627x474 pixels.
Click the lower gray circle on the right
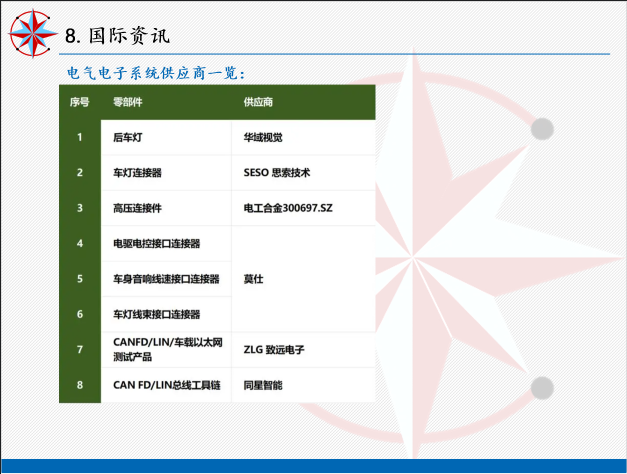542,388
